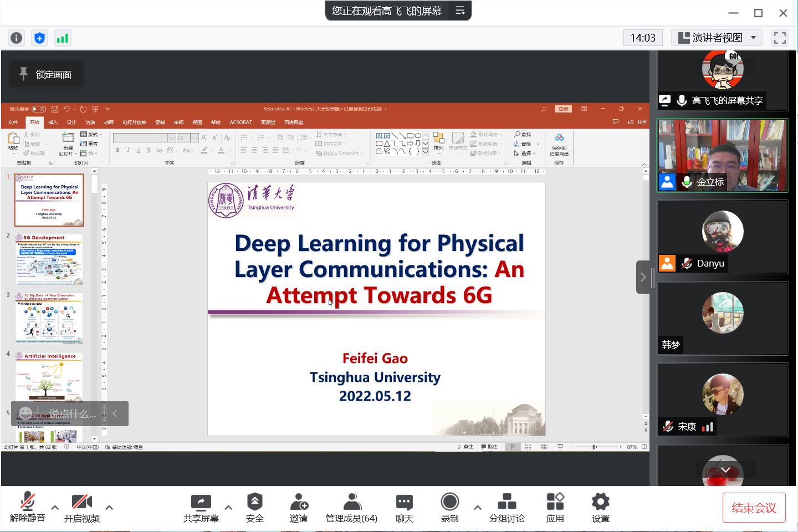Start recording with the Record icon
Screen dimensions: 798x532
pos(449,508)
